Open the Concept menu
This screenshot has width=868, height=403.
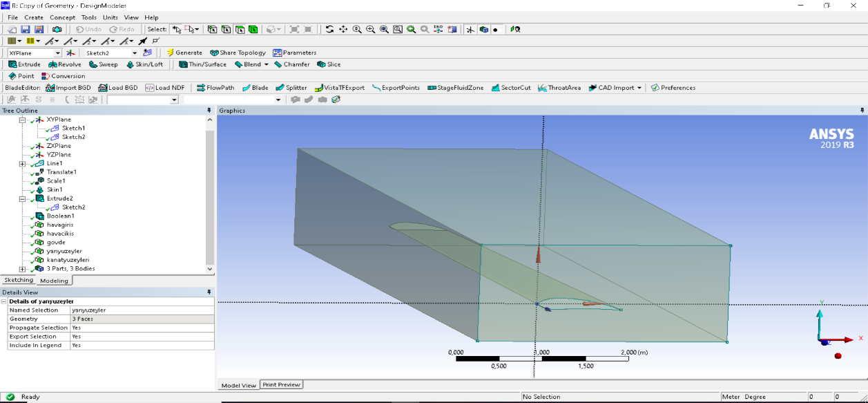(x=63, y=17)
